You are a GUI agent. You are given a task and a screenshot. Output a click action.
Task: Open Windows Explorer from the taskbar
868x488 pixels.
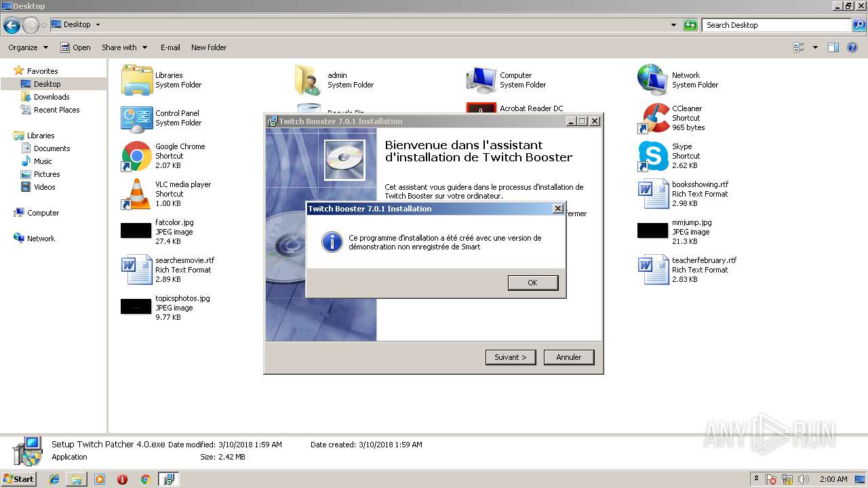(x=77, y=479)
